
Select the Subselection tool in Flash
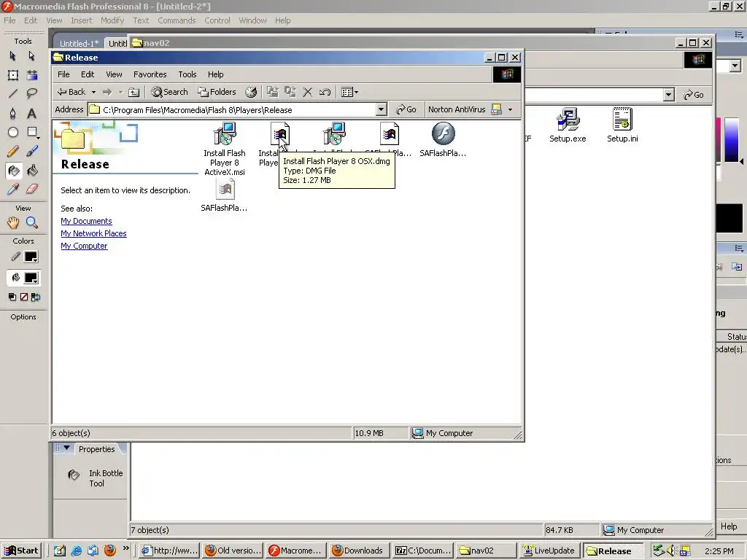tap(32, 56)
